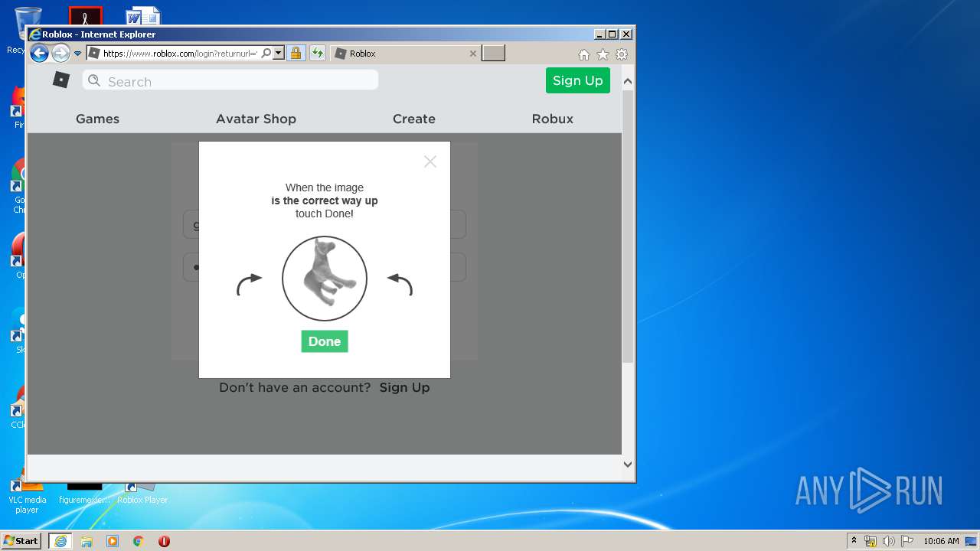Screen dimensions: 980x551
Task: Click the network tray icon
Action: 871,541
